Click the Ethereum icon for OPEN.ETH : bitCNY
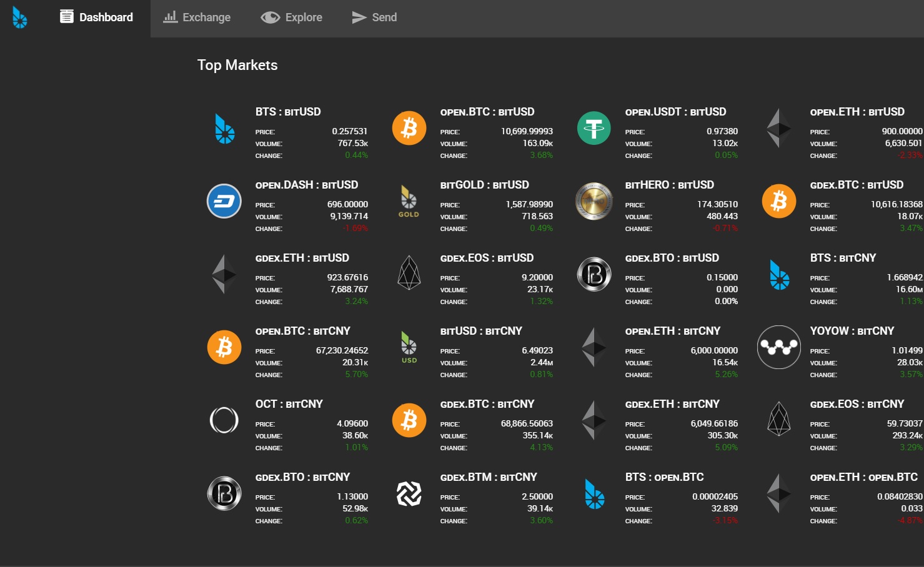This screenshot has height=567, width=924. [594, 347]
